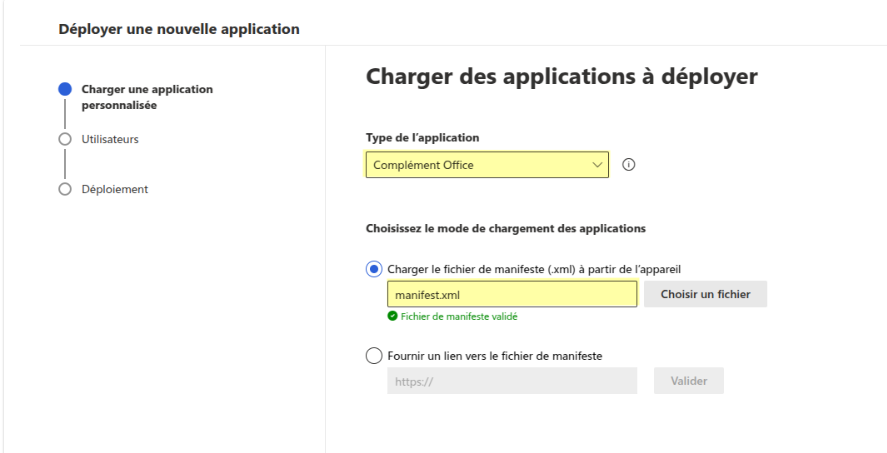Select the Fournir un lien radio option
Viewport: 887px width, 453px height.
pos(374,355)
